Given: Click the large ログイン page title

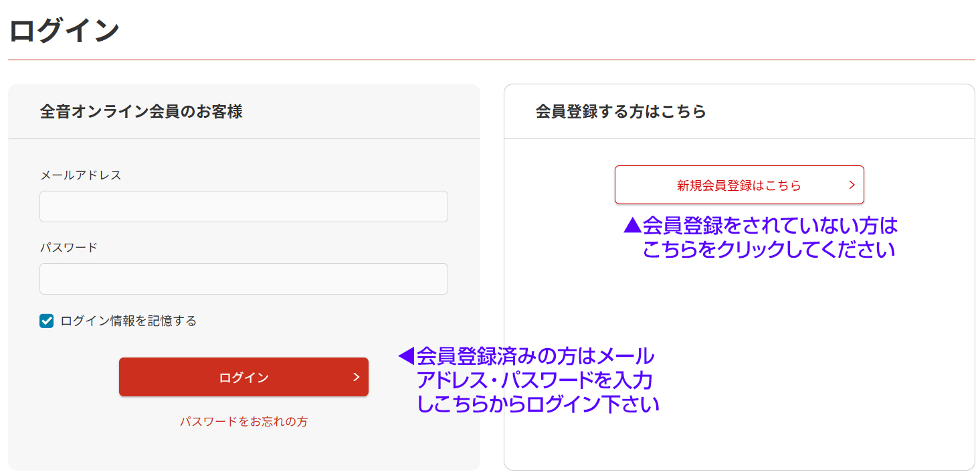Looking at the screenshot, I should 64,31.
